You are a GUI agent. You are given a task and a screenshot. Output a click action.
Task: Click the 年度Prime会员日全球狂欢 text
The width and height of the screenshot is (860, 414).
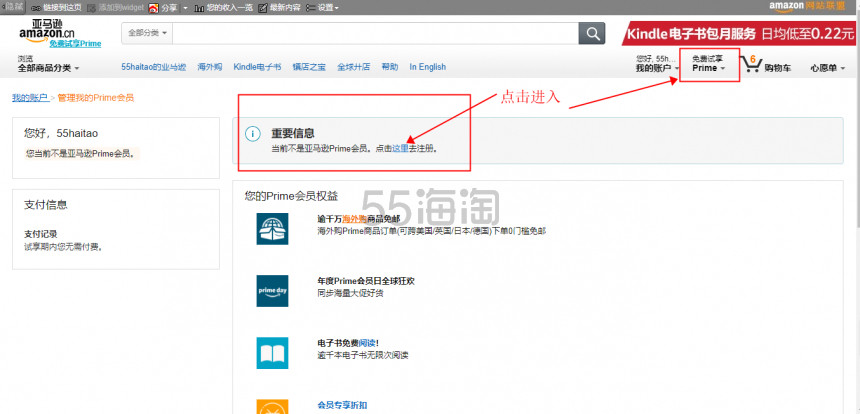point(366,281)
